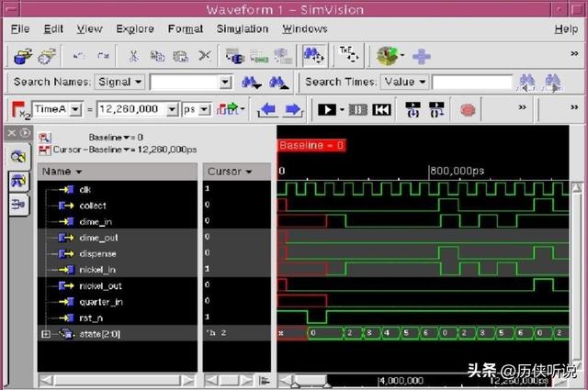
Task: Click the red stop simulation icon
Action: click(x=468, y=110)
